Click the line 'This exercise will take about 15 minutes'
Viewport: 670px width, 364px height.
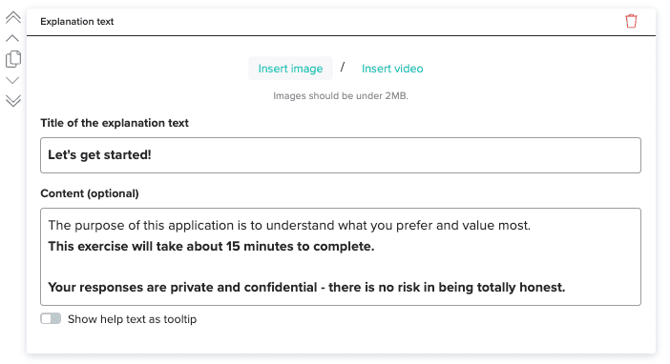pos(211,247)
